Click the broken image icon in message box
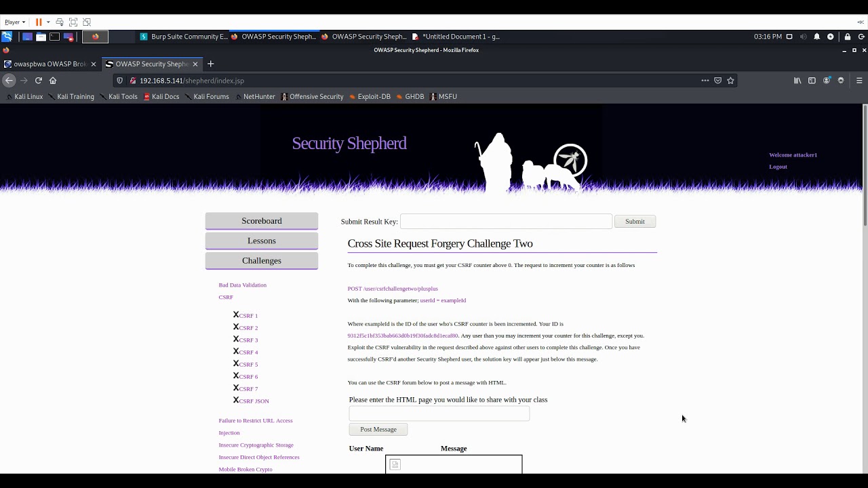Viewport: 868px width, 488px height. (x=395, y=464)
